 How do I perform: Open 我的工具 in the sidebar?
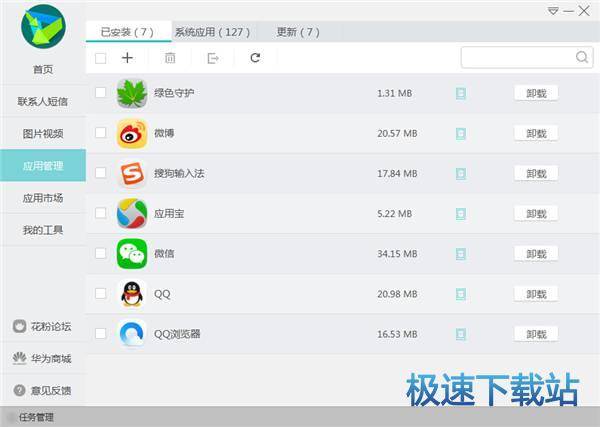click(43, 230)
